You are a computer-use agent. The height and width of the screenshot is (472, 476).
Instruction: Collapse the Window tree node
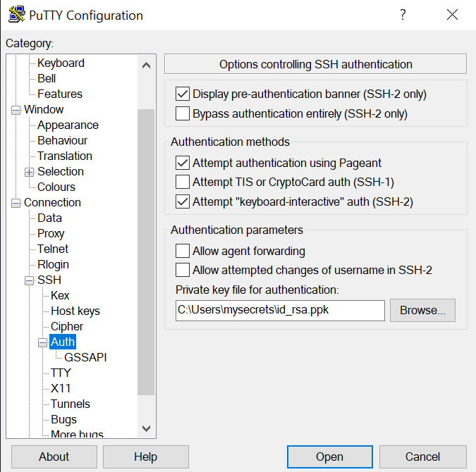click(16, 110)
